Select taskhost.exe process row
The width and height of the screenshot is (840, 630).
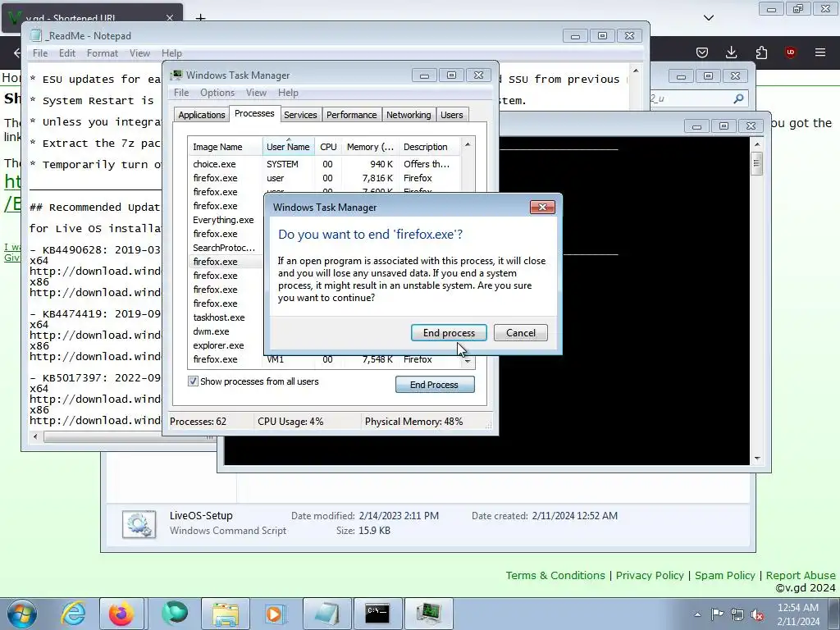point(226,317)
